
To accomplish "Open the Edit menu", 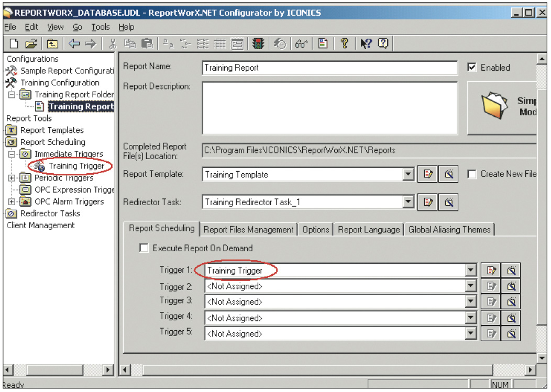I will coord(31,27).
